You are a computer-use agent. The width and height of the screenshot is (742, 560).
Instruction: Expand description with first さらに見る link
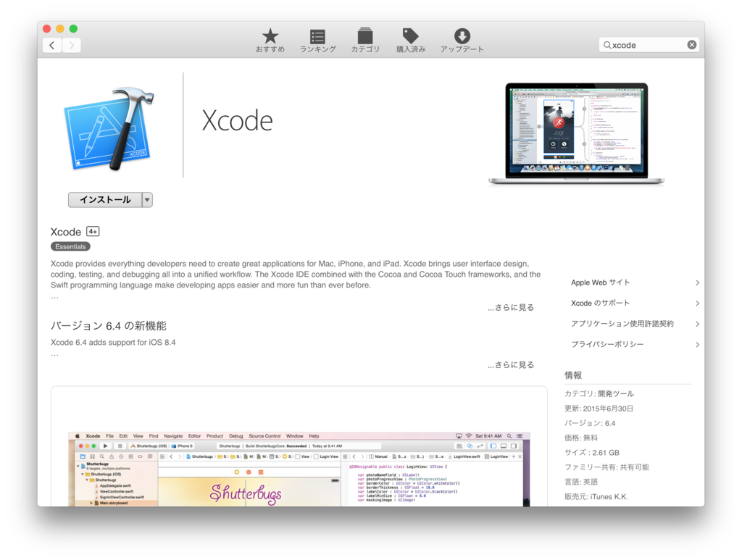[511, 307]
